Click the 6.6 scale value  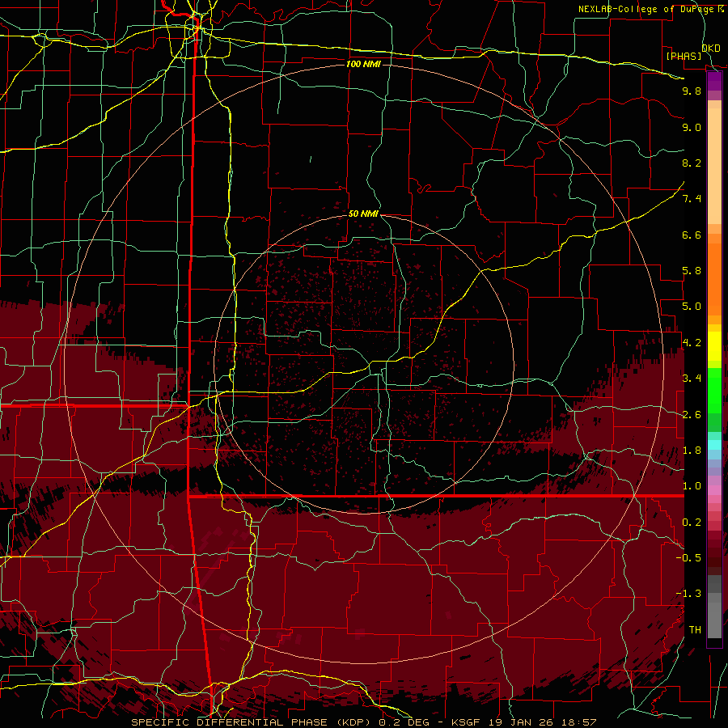pos(692,235)
